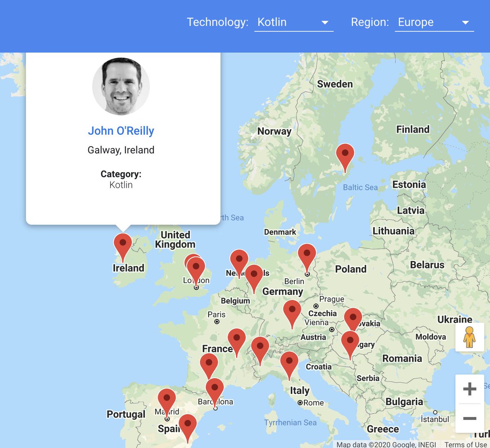Click the Category: label in popup
The width and height of the screenshot is (490, 448).
point(121,174)
